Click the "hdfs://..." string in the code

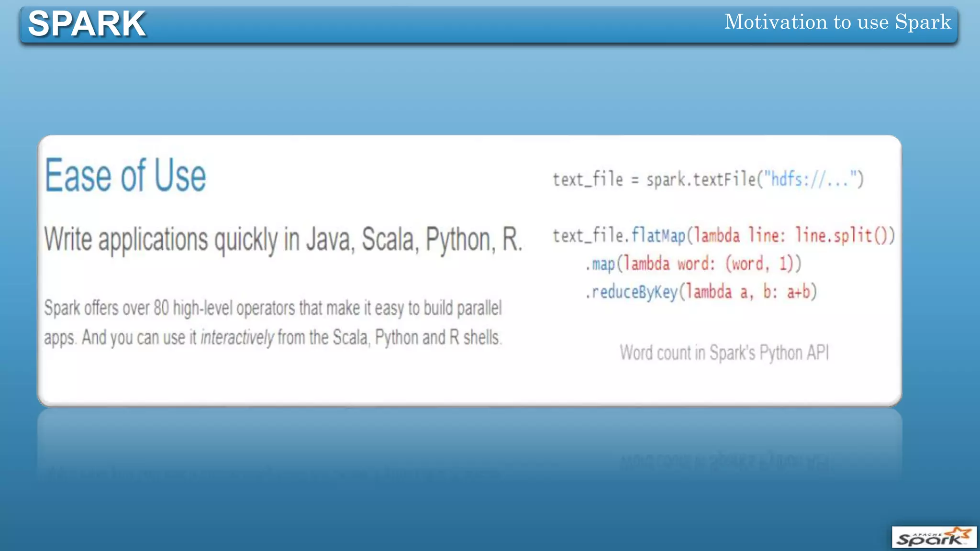coord(810,179)
